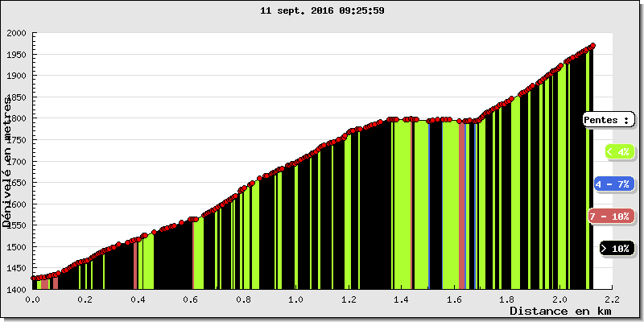The width and height of the screenshot is (644, 322).
Task: Click the 2000 tick label on elevation axis
Action: [x=16, y=33]
